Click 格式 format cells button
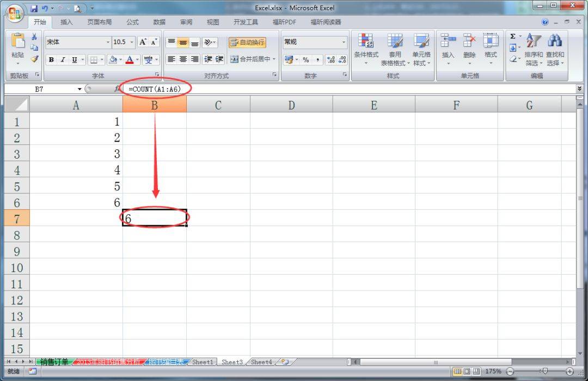588x381 pixels. click(491, 49)
